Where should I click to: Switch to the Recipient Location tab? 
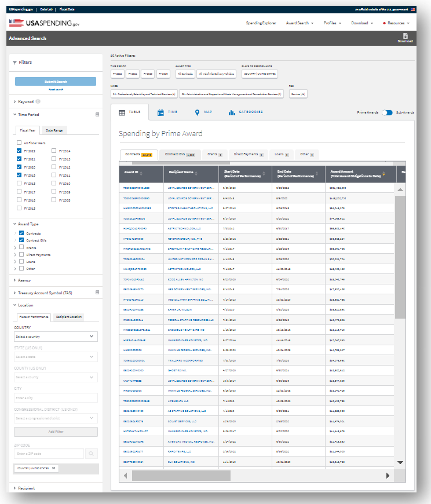69,317
